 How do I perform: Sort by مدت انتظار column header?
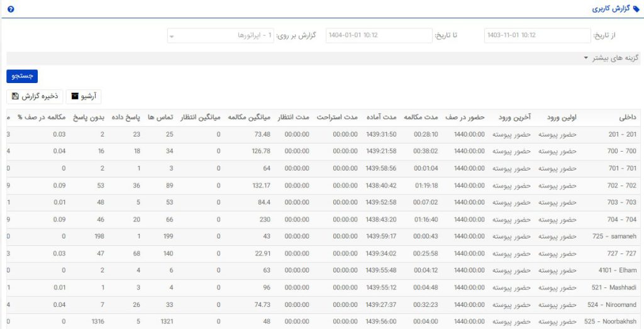[x=293, y=118]
